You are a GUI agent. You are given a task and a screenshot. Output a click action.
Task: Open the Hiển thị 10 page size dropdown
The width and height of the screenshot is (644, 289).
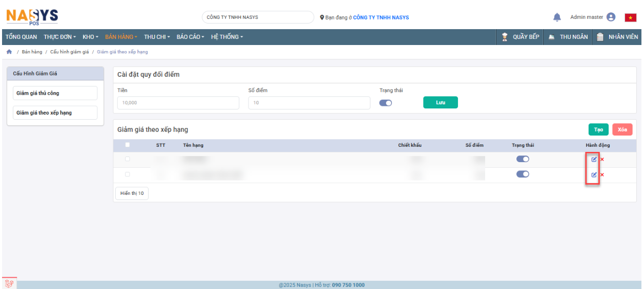tap(132, 193)
